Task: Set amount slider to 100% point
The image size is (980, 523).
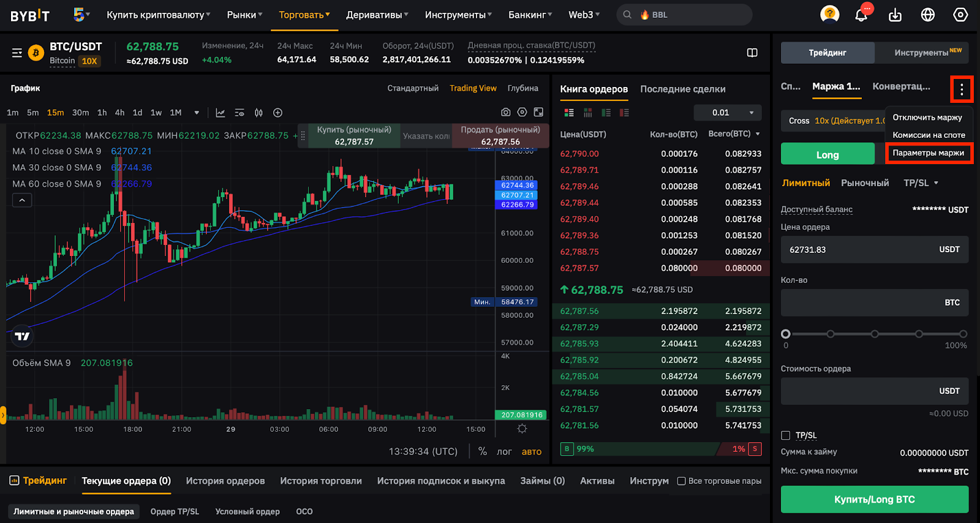Action: coord(963,334)
